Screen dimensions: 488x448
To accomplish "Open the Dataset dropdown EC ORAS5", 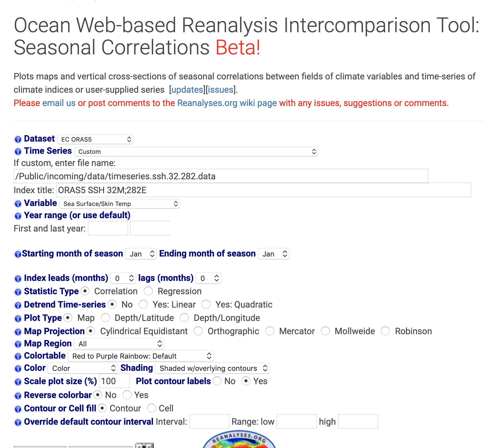I will pyautogui.click(x=95, y=139).
